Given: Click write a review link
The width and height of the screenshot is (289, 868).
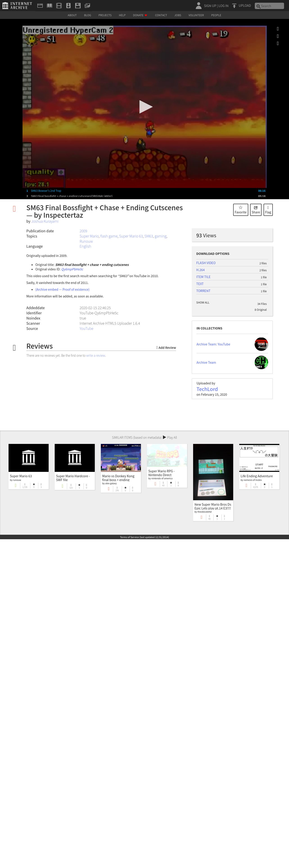Looking at the screenshot, I should pos(96,356).
